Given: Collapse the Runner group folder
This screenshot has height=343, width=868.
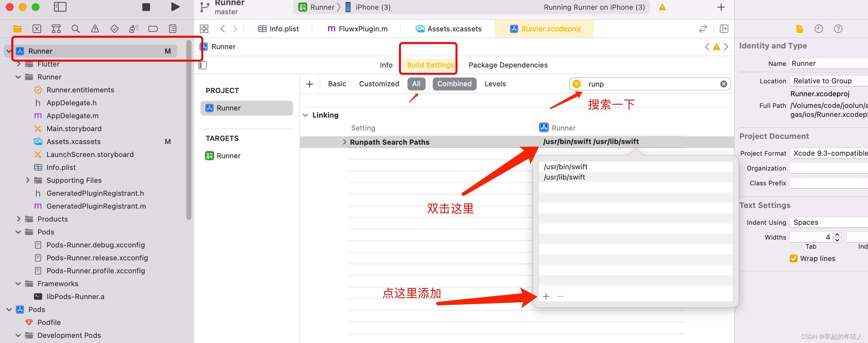Looking at the screenshot, I should (x=18, y=77).
